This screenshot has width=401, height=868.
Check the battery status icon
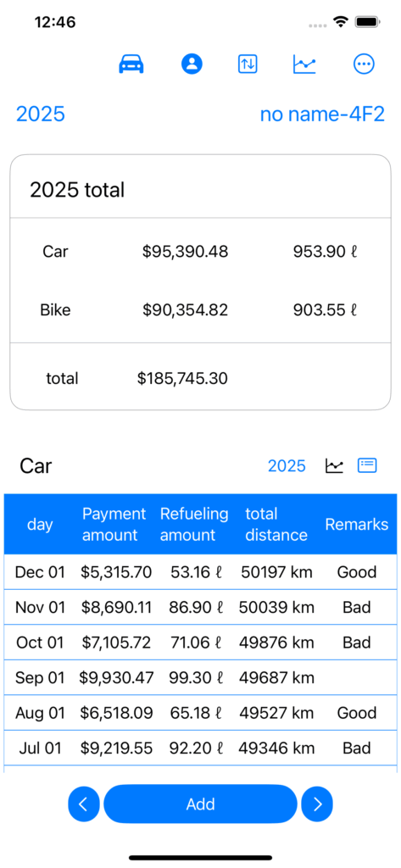coord(366,22)
